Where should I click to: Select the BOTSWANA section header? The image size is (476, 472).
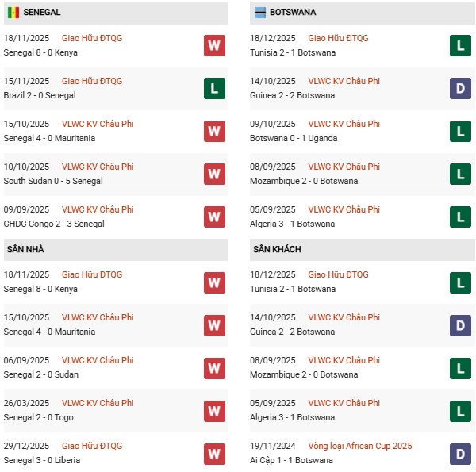click(x=293, y=13)
